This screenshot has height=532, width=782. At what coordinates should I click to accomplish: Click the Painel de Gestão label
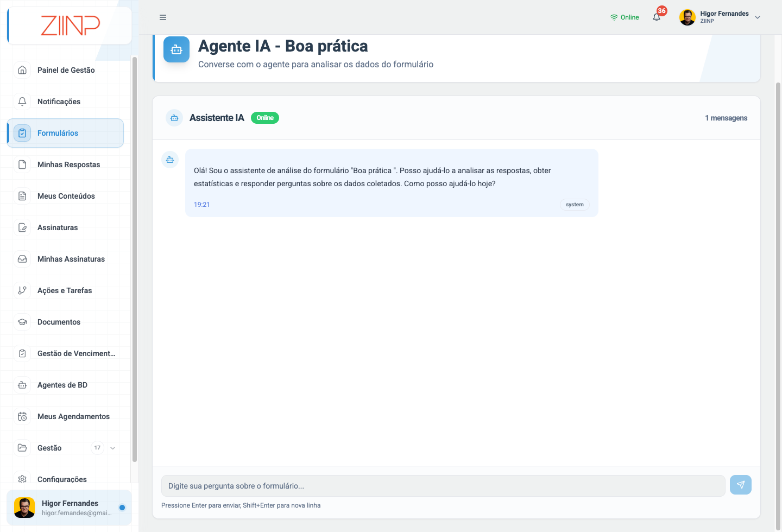[66, 70]
